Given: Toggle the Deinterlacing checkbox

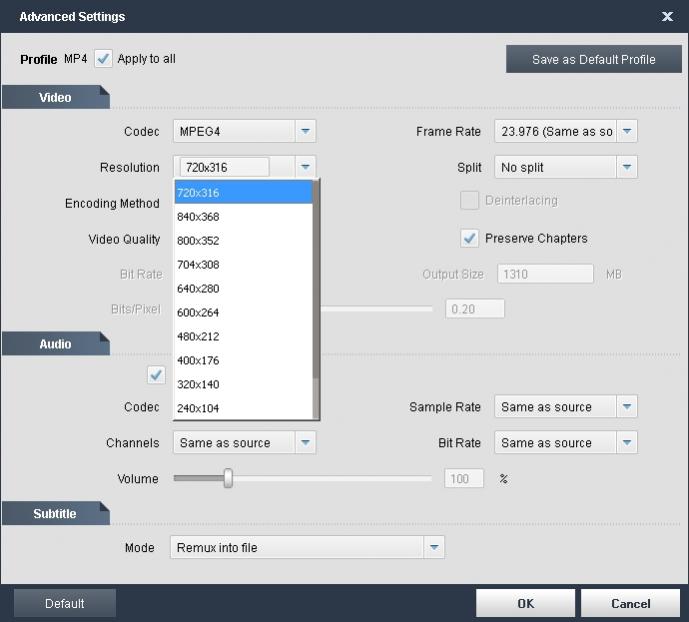Looking at the screenshot, I should [x=469, y=200].
